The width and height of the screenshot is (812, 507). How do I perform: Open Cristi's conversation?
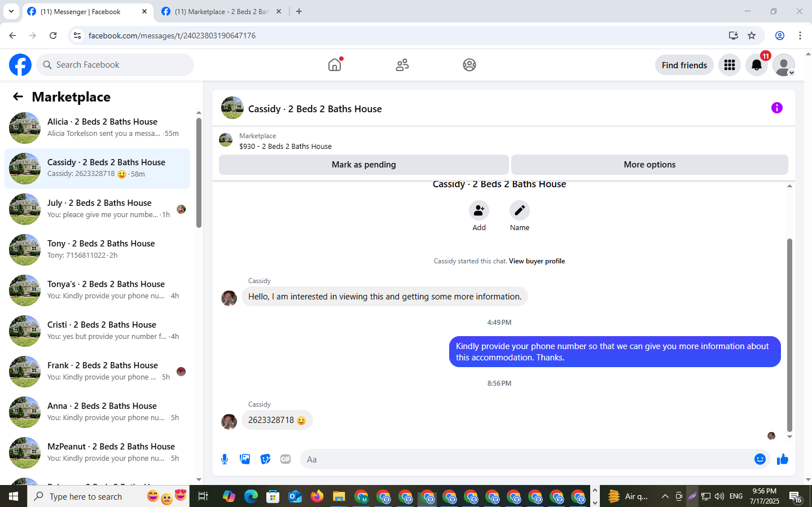tap(97, 331)
